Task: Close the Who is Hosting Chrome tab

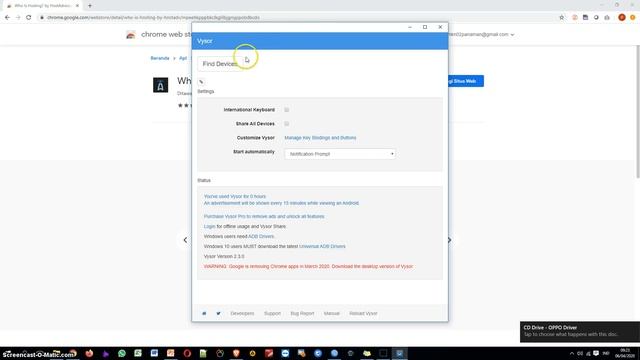Action: 77,6
